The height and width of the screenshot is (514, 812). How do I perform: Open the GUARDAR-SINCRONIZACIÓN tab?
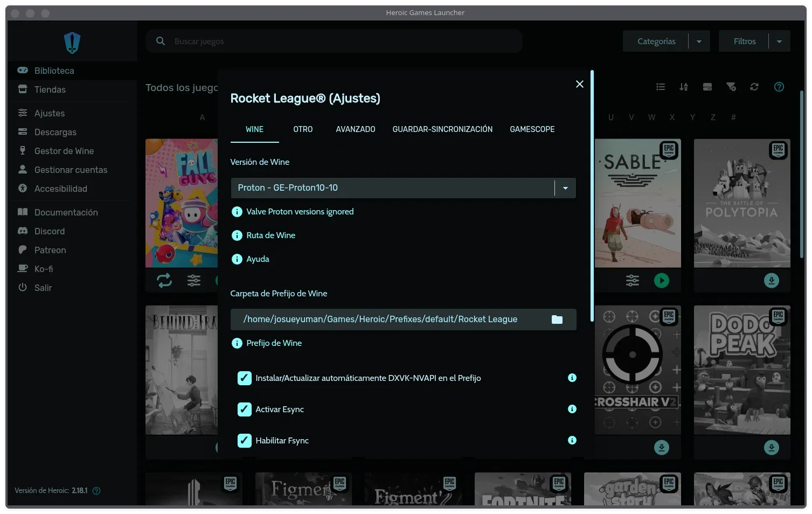point(442,129)
